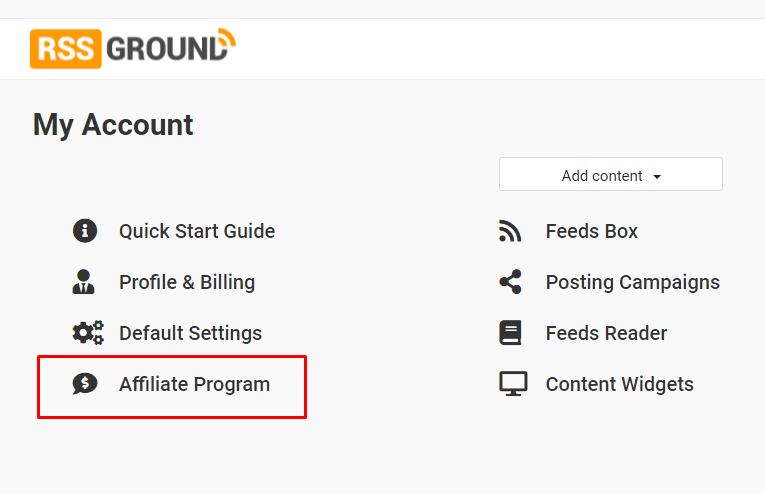
Task: Open Content Widgets text link
Action: pos(620,385)
